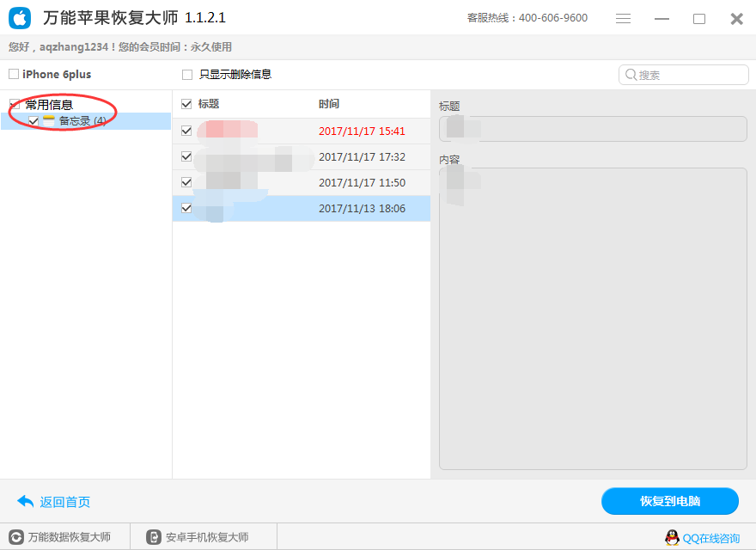Go back via 返回首页 link
The width and height of the screenshot is (756, 550).
pos(65,502)
